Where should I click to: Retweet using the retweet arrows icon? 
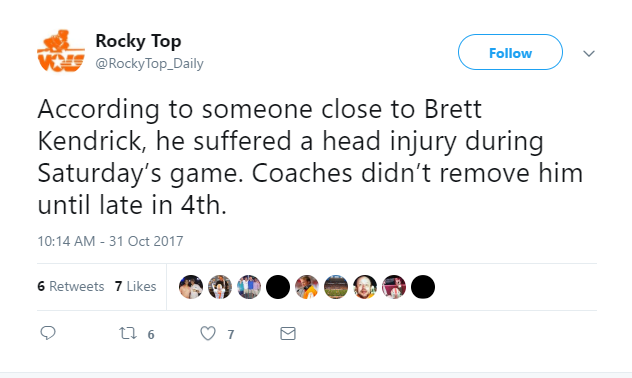point(128,333)
